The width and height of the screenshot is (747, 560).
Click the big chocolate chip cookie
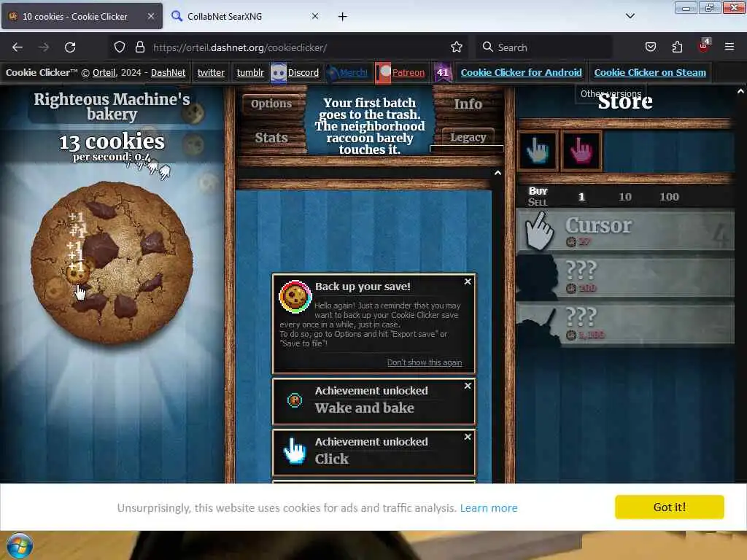click(112, 262)
